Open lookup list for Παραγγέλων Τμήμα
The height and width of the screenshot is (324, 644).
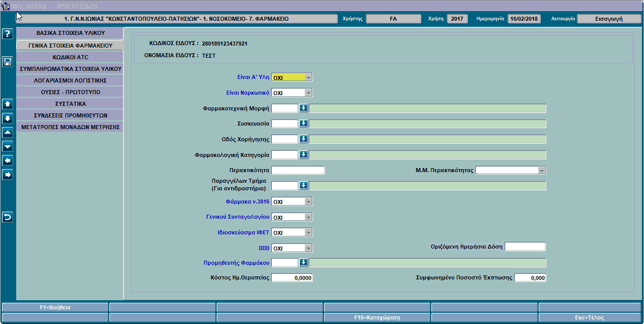(304, 186)
